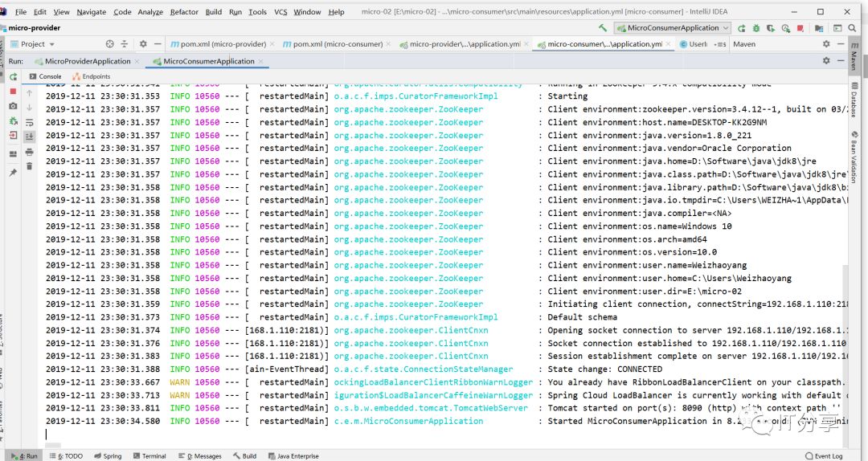Image resolution: width=868 pixels, height=461 pixels.
Task: Click the Restore Layout icon in Run sidebar
Action: click(x=14, y=154)
